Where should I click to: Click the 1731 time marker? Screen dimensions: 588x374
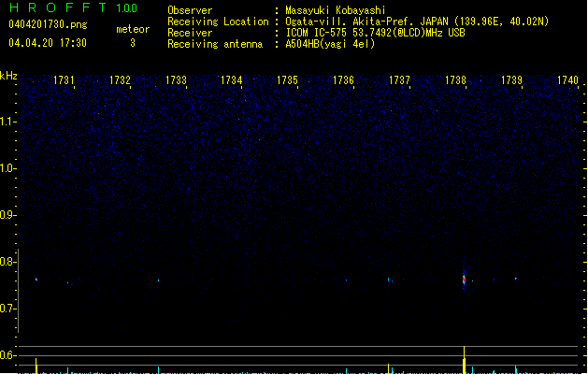pyautogui.click(x=64, y=79)
